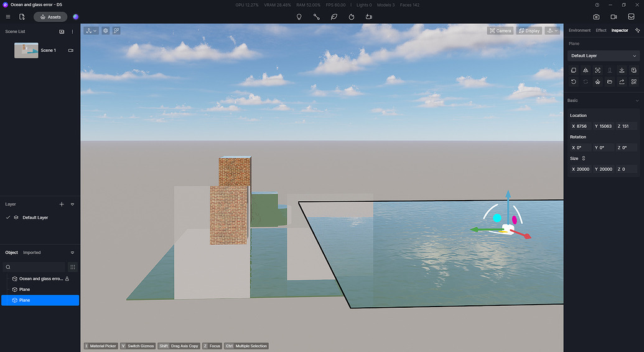644x352 pixels.
Task: Toggle lock on Ocean and glass error model
Action: coord(67,279)
